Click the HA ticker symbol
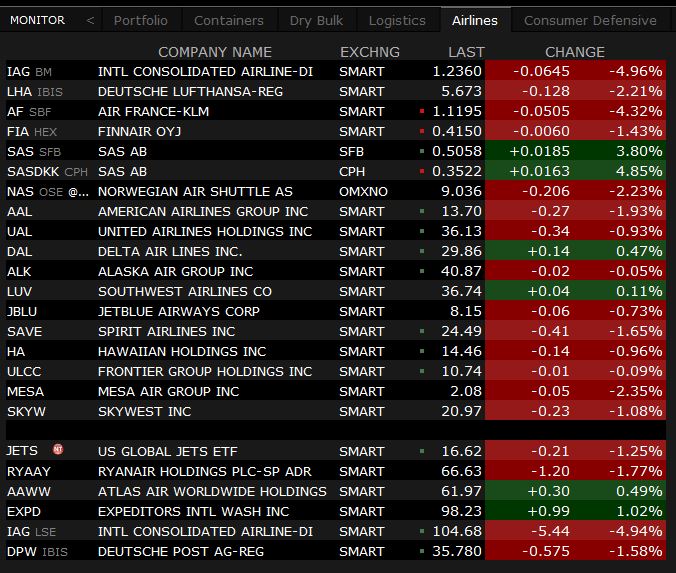This screenshot has height=573, width=676. [x=16, y=351]
